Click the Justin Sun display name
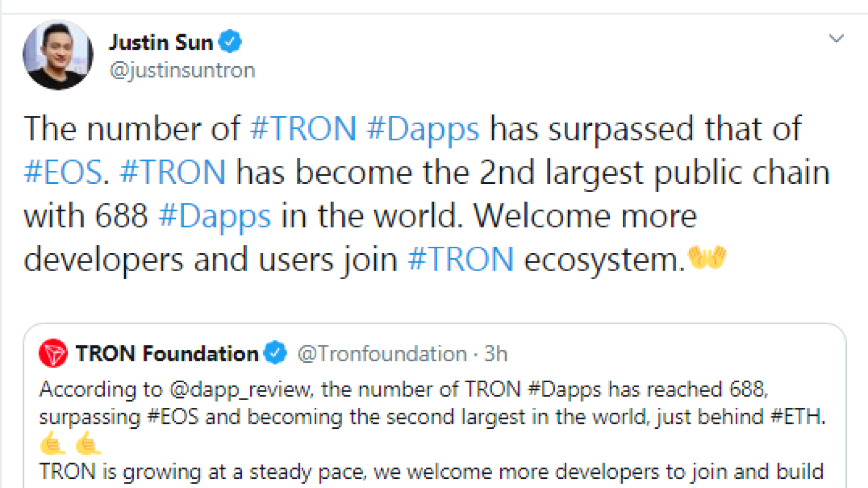 [161, 42]
